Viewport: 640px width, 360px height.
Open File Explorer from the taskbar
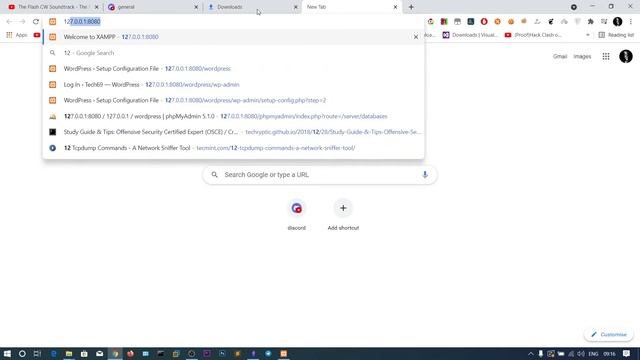[x=69, y=353]
